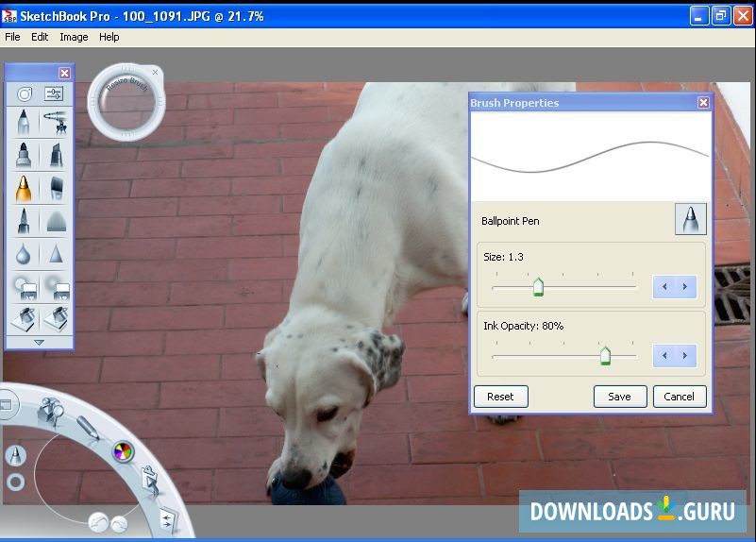The height and width of the screenshot is (542, 756).
Task: Click the Size: 1.3 label
Action: click(x=503, y=257)
